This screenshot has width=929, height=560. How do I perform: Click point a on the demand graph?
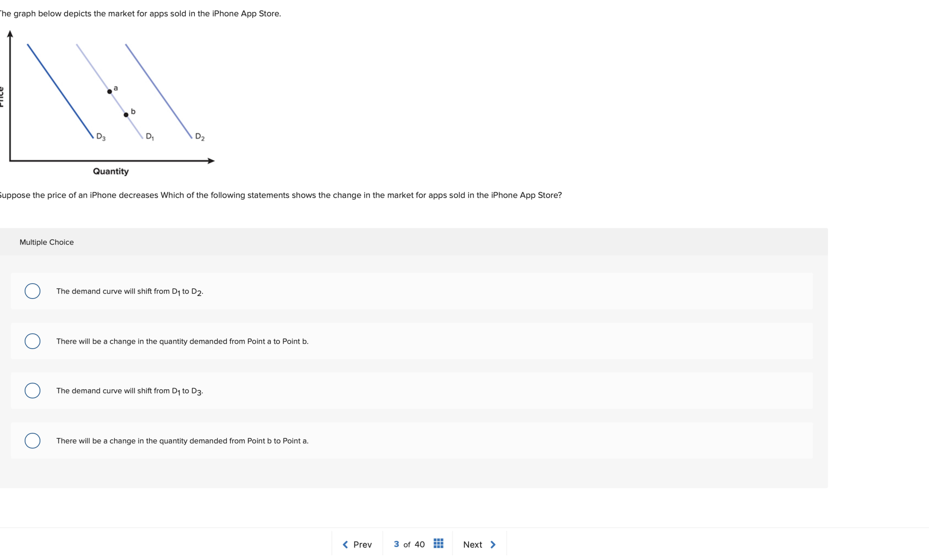(109, 92)
